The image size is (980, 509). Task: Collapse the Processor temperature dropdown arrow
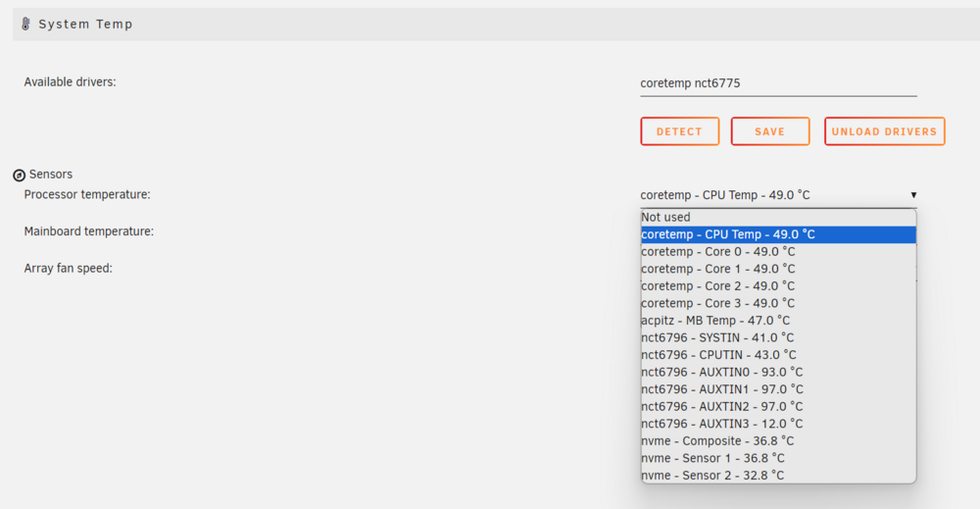913,195
